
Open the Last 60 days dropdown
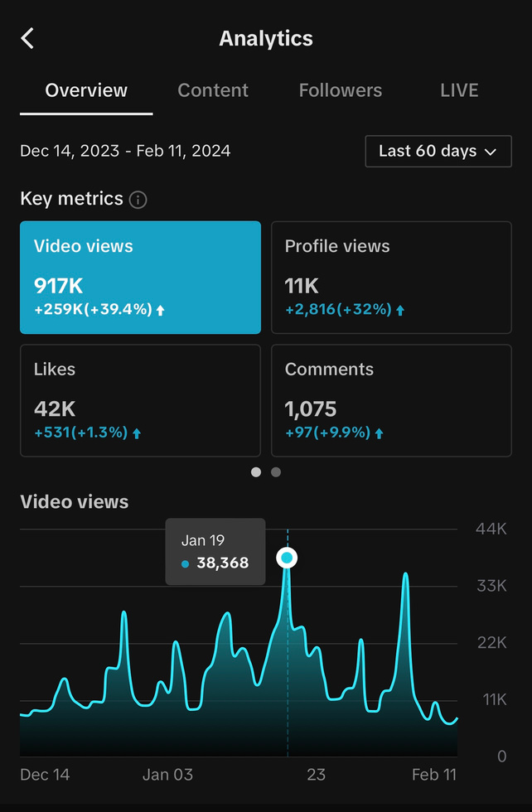click(x=438, y=151)
